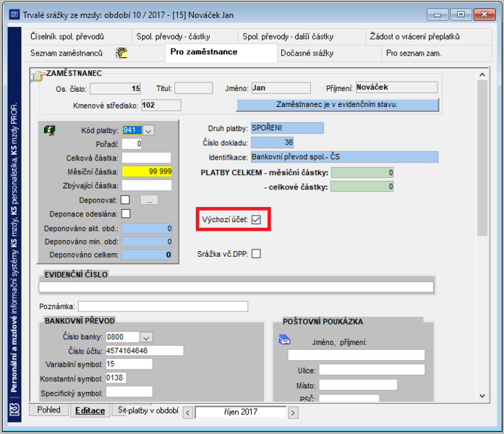Go to next period with right arrow
Viewport: 504px width, 434px height.
[293, 412]
